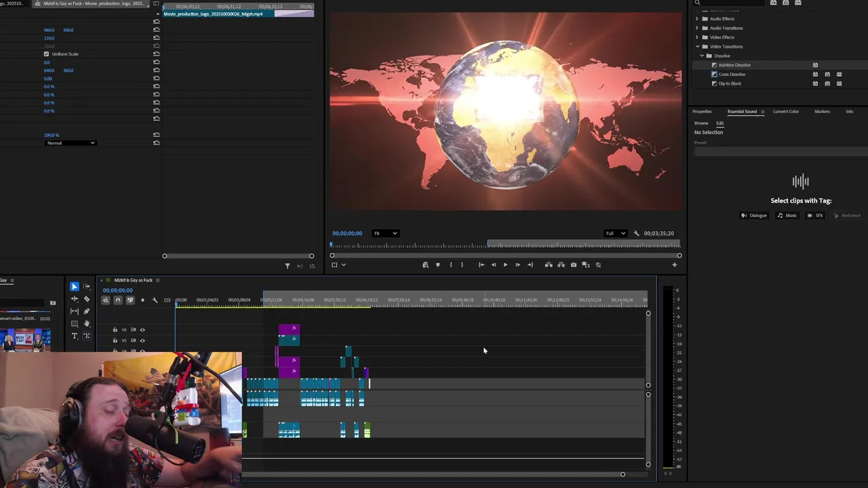Screen dimensions: 868x488
Task: Toggle Linked Selection in timeline
Action: click(130, 300)
